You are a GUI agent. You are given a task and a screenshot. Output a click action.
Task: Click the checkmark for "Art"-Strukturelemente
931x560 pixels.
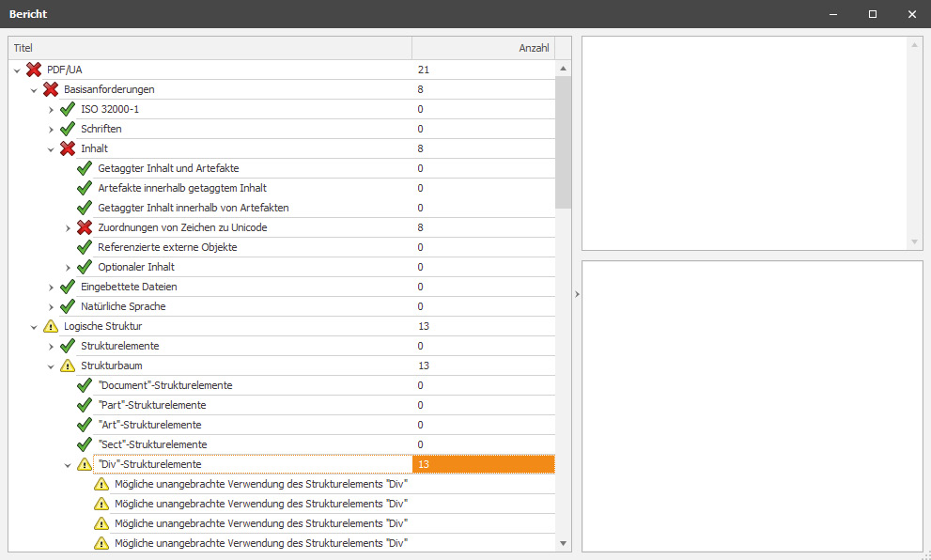pos(85,425)
